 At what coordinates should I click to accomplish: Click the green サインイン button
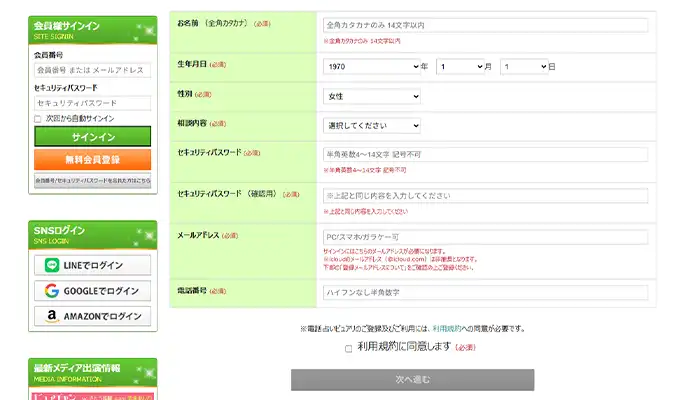(x=92, y=136)
